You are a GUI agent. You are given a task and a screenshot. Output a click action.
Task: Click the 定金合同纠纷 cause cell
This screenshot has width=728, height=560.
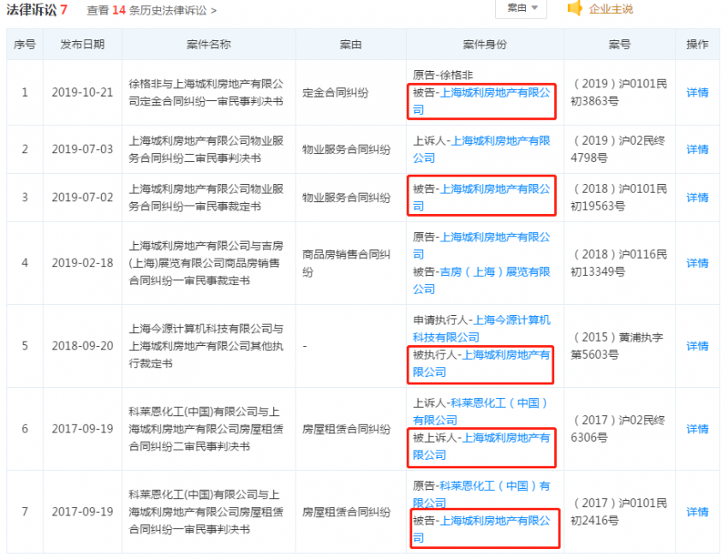pyautogui.click(x=335, y=92)
